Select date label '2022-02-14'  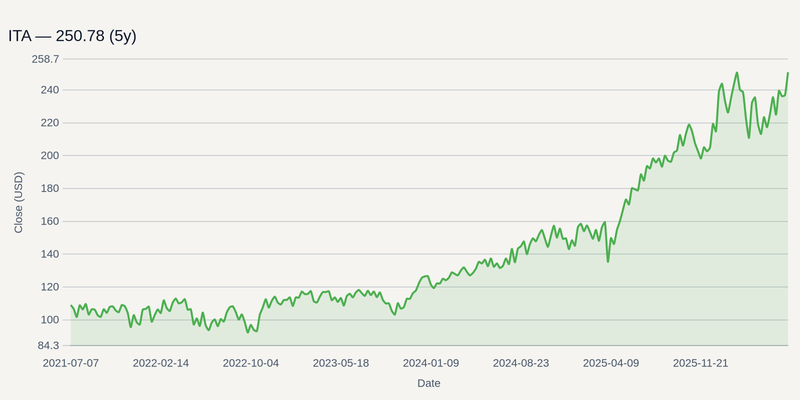click(x=161, y=363)
